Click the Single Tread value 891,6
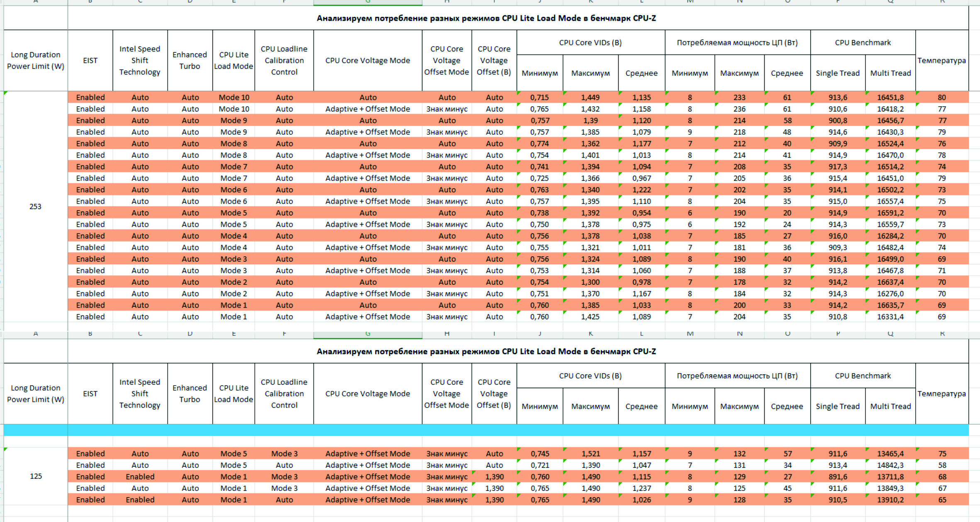The image size is (980, 522). click(838, 477)
